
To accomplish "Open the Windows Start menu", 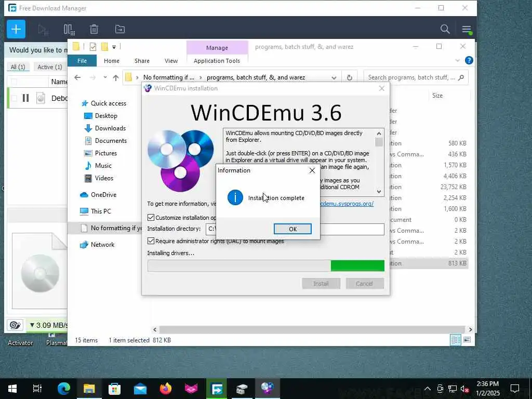I will click(x=12, y=389).
